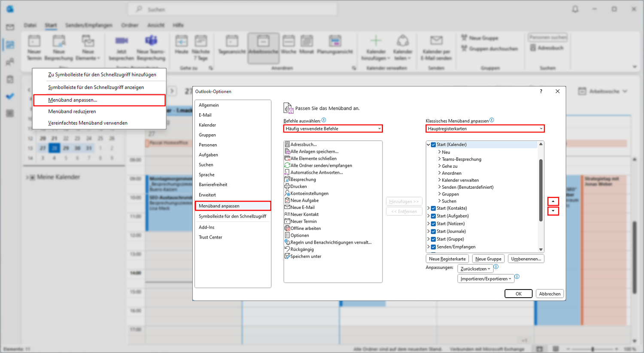This screenshot has width=644, height=353.
Task: Select the Adressbuch command icon
Action: (287, 145)
